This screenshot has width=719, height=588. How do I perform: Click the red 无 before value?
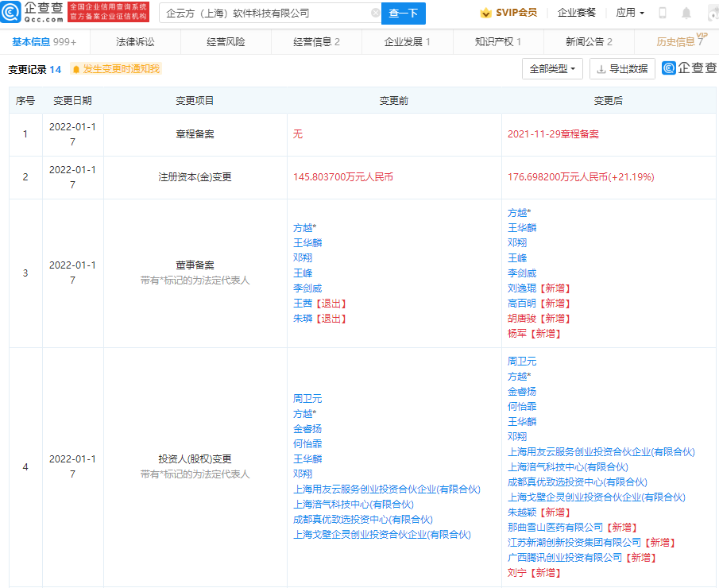298,134
